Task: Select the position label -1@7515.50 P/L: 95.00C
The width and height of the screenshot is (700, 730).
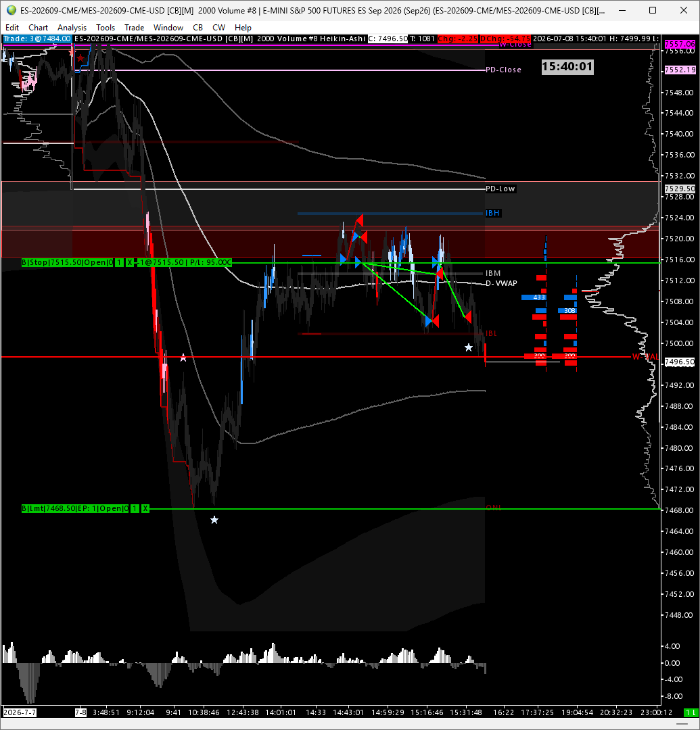Action: point(184,262)
